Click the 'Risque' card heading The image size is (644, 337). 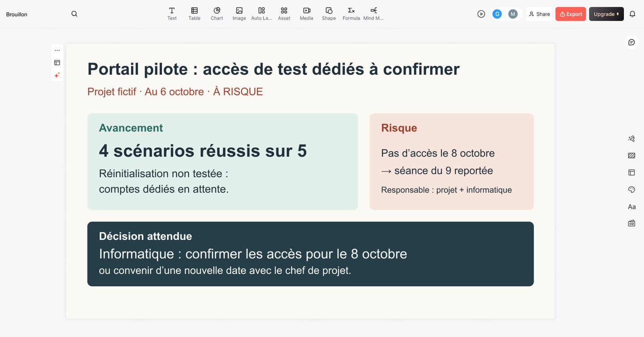(399, 128)
